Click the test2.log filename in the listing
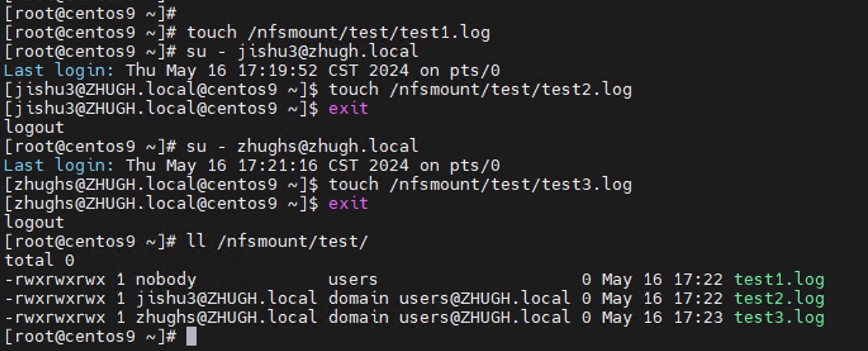The width and height of the screenshot is (868, 351). (x=779, y=298)
